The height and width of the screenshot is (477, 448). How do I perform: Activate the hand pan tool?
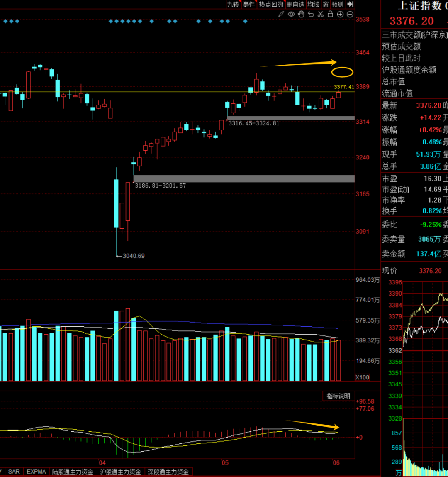point(301,15)
